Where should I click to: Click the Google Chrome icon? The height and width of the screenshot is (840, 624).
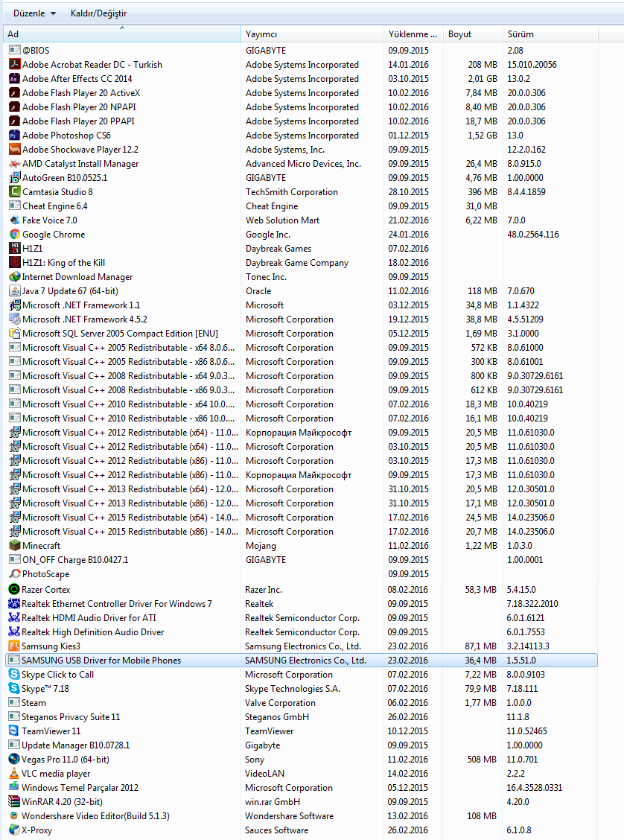tap(14, 234)
